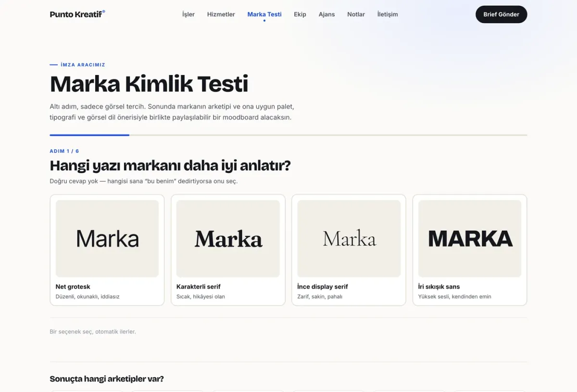This screenshot has width=577, height=392.
Task: Open the Punto Kreatif logo home link
Action: (x=77, y=14)
